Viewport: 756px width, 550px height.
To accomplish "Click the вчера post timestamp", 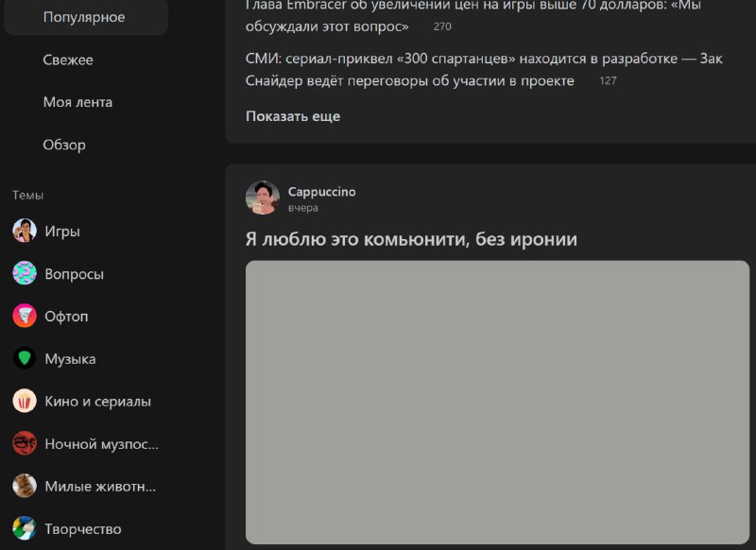I will click(x=302, y=208).
